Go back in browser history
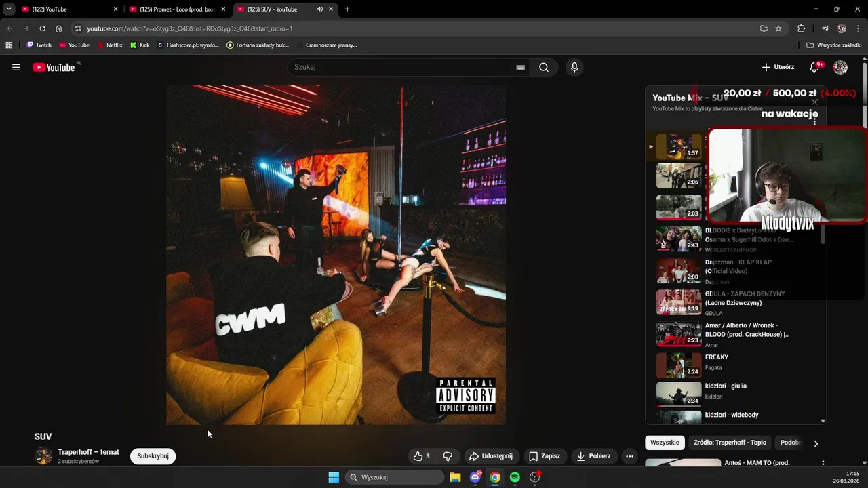The image size is (868, 488). click(x=9, y=28)
